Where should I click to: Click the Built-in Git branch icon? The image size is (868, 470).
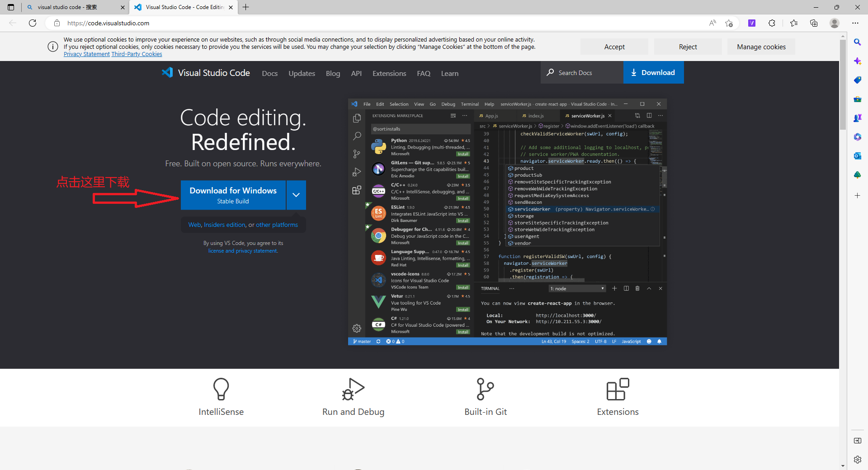pyautogui.click(x=486, y=389)
